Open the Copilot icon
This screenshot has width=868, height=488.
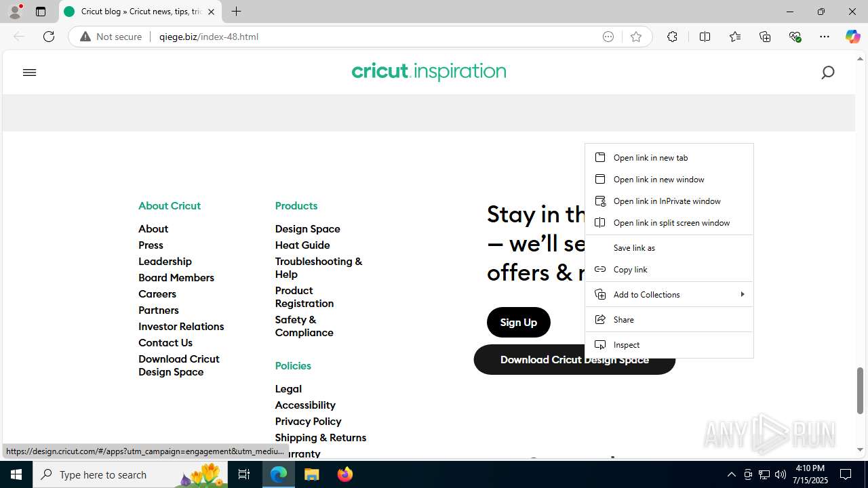tap(852, 37)
